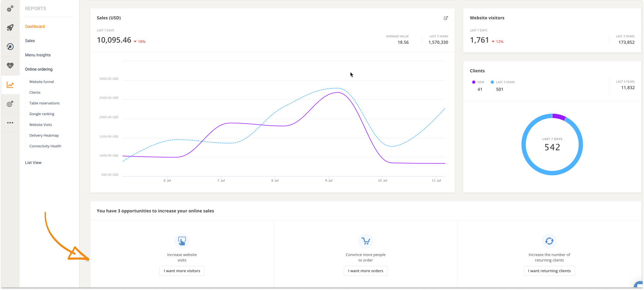Viewport: 644px width, 290px height.
Task: Open Connectivity Health report
Action: [45, 146]
